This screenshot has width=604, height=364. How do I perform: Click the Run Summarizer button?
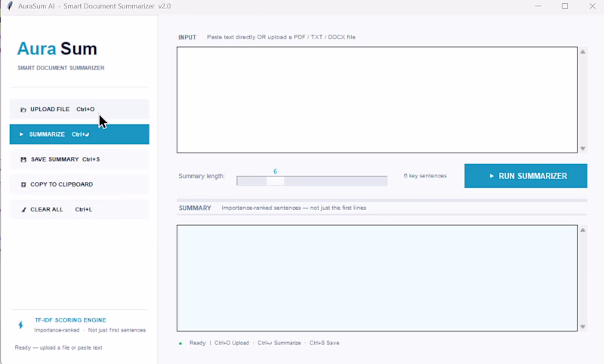[x=525, y=176]
